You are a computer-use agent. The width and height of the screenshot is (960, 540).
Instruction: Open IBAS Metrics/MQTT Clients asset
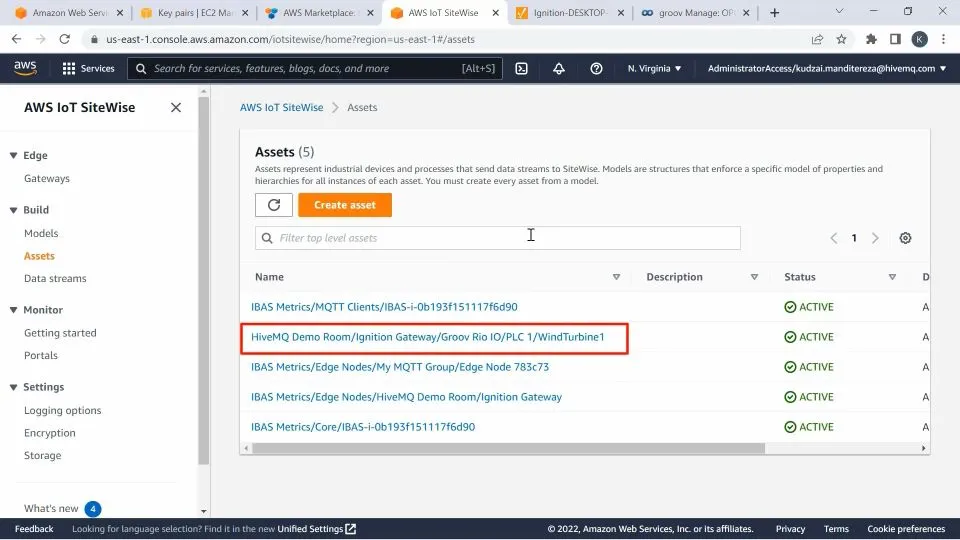click(384, 307)
